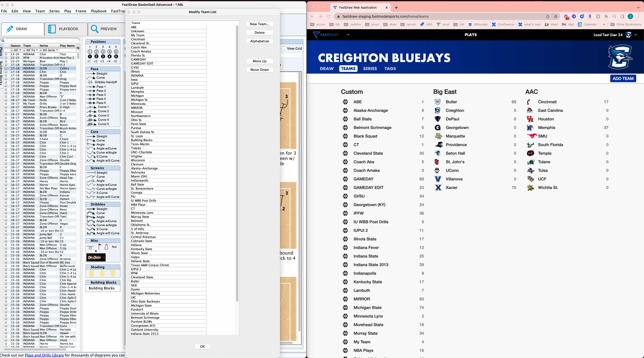Click the plays search input field
644x358 pixels.
tap(40, 40)
